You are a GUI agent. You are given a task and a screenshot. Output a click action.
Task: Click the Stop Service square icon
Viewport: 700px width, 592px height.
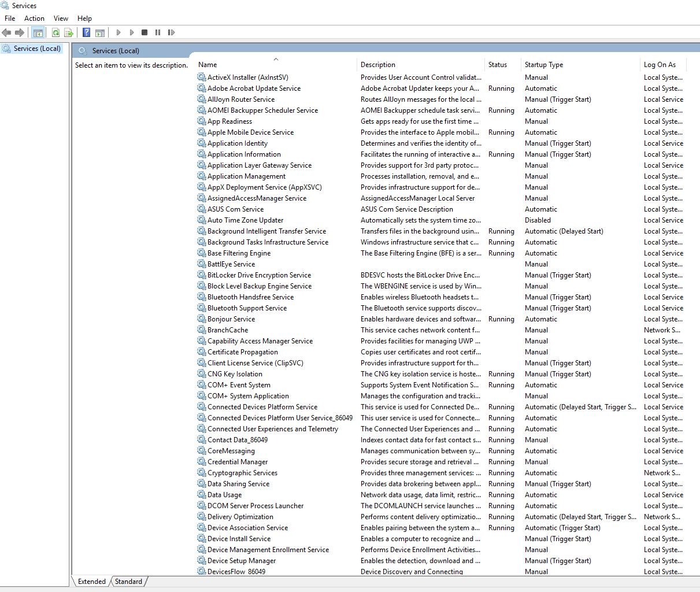(x=145, y=32)
